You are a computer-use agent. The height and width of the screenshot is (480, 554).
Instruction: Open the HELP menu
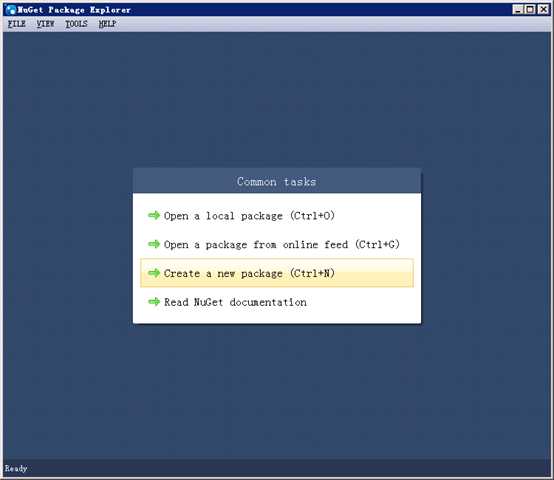(x=107, y=24)
